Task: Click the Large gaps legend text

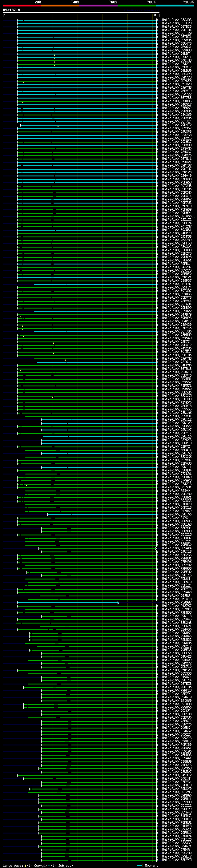Action: (13, 865)
